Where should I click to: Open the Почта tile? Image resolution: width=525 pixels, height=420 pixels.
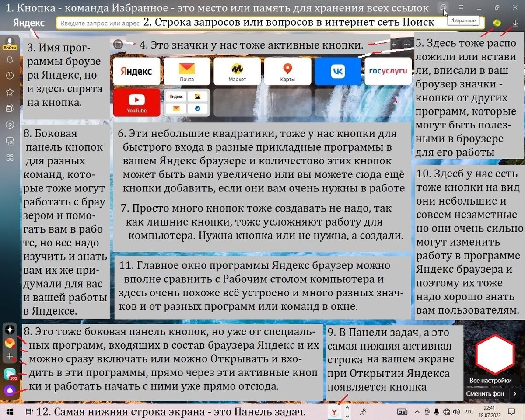click(x=187, y=71)
